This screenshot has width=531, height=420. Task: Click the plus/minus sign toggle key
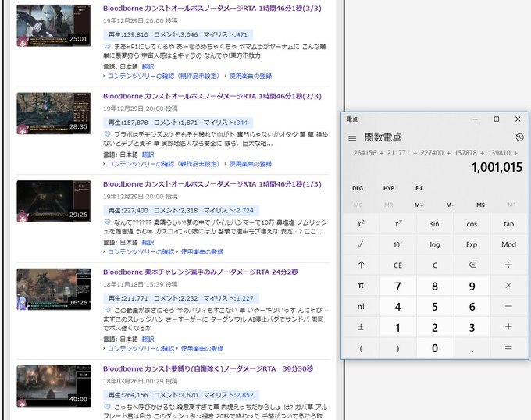[x=361, y=327]
